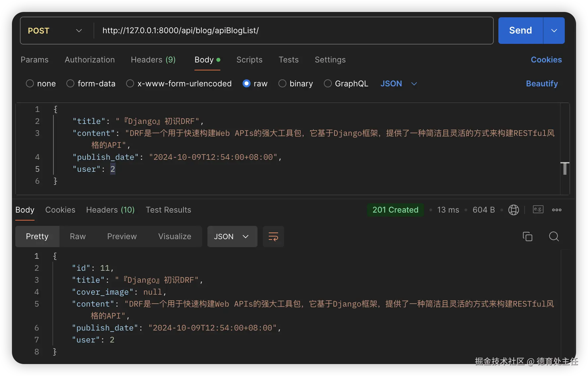The image size is (588, 376).
Task: Open the Tests tab
Action: pos(289,60)
